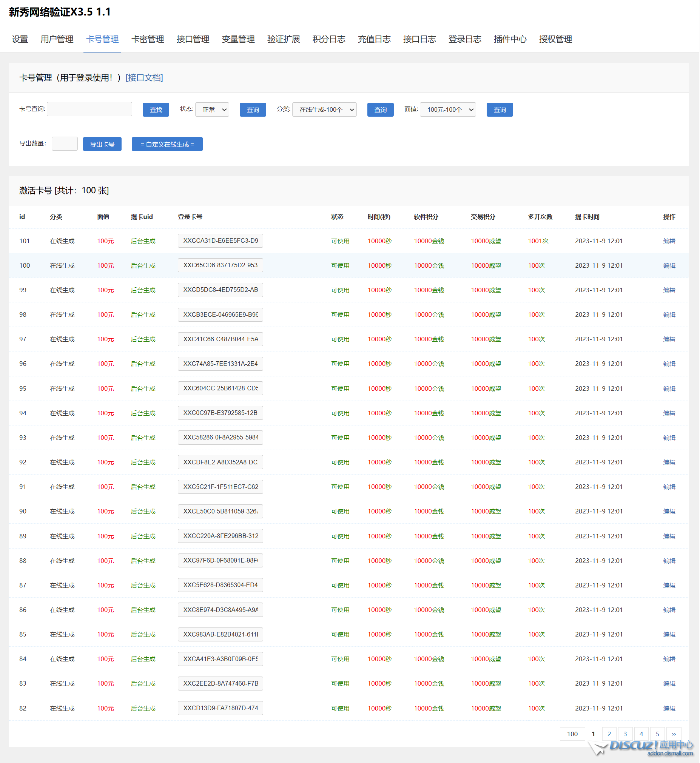Edit card with id 95
Screen dimensions: 700x763
pyautogui.click(x=669, y=389)
